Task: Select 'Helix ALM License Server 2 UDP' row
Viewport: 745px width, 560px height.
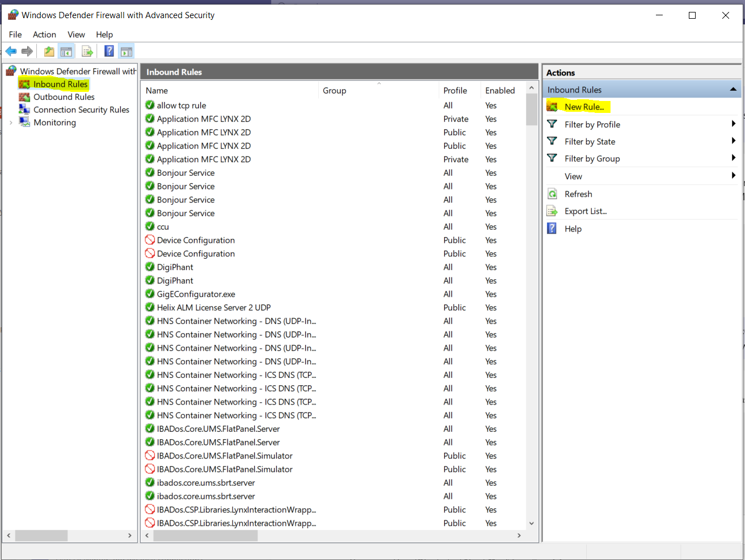Action: [334, 308]
